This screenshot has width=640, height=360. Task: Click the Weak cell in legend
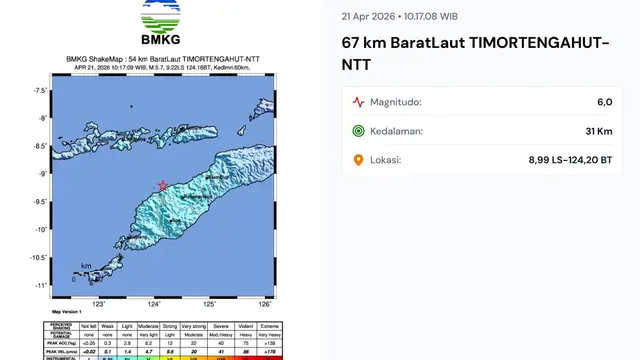pyautogui.click(x=107, y=326)
